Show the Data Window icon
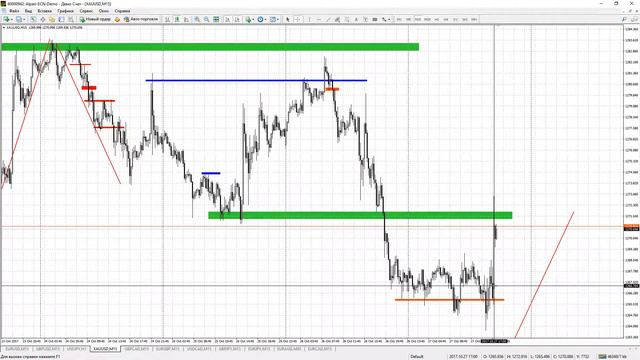 tap(42, 19)
